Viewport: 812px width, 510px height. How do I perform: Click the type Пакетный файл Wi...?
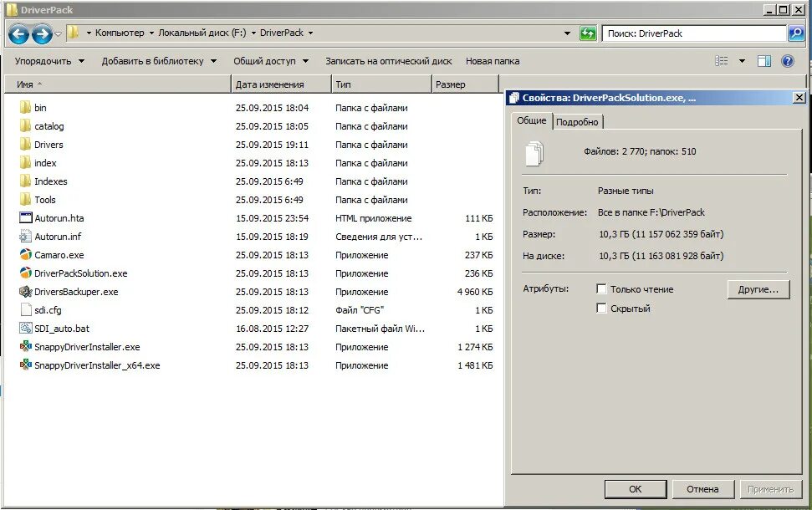tap(380, 329)
